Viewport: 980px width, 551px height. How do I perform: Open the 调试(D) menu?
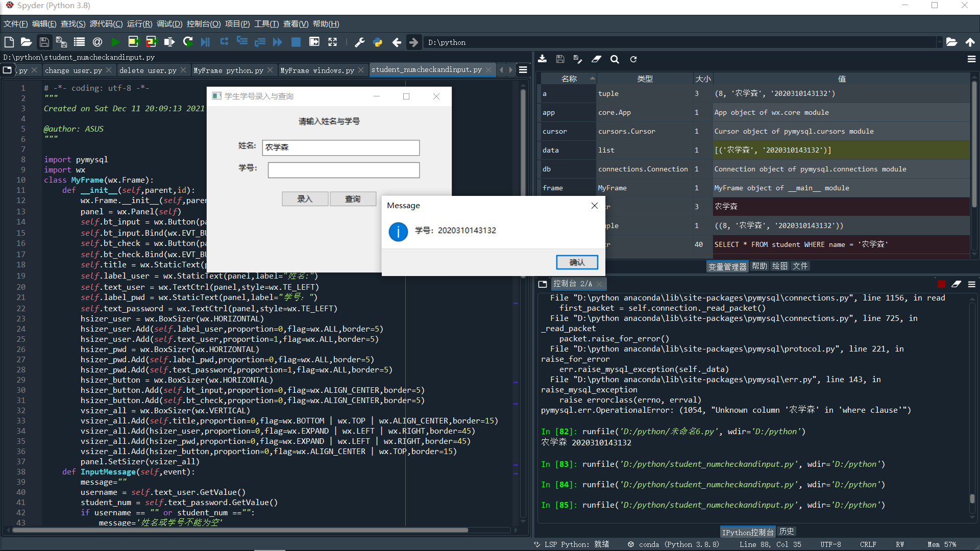(x=169, y=24)
